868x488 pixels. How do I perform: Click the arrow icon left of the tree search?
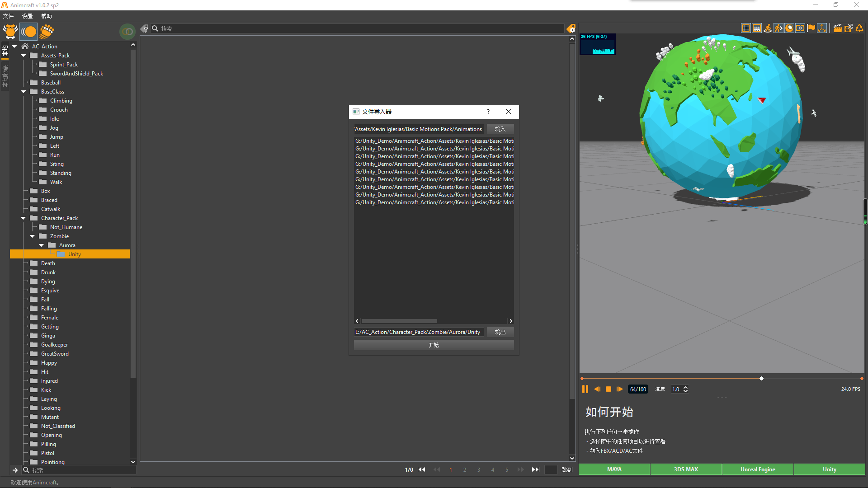(15, 470)
